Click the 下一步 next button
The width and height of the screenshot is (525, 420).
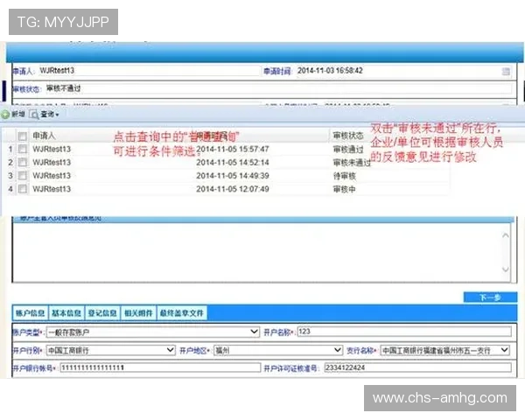coord(490,297)
